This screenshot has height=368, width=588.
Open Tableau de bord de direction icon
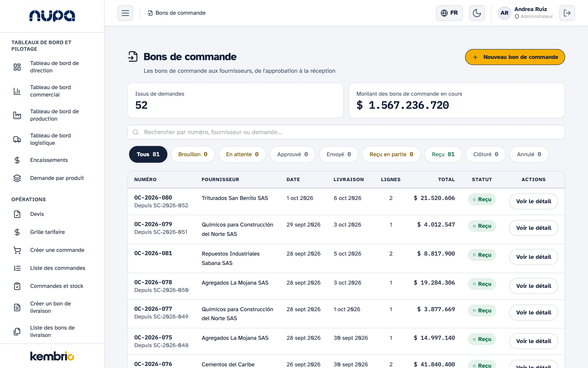coord(17,67)
